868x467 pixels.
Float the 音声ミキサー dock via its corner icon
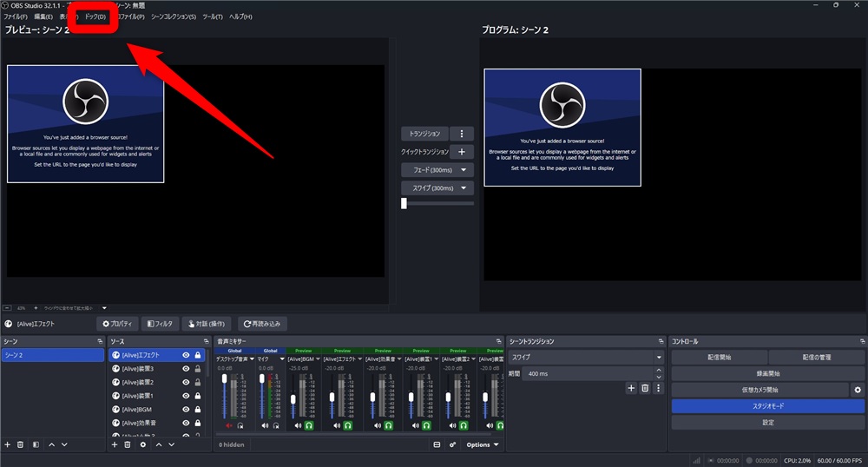click(x=499, y=341)
